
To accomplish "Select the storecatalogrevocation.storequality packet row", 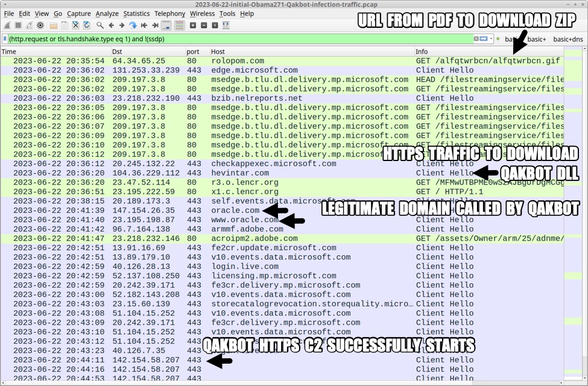I will coord(282,304).
